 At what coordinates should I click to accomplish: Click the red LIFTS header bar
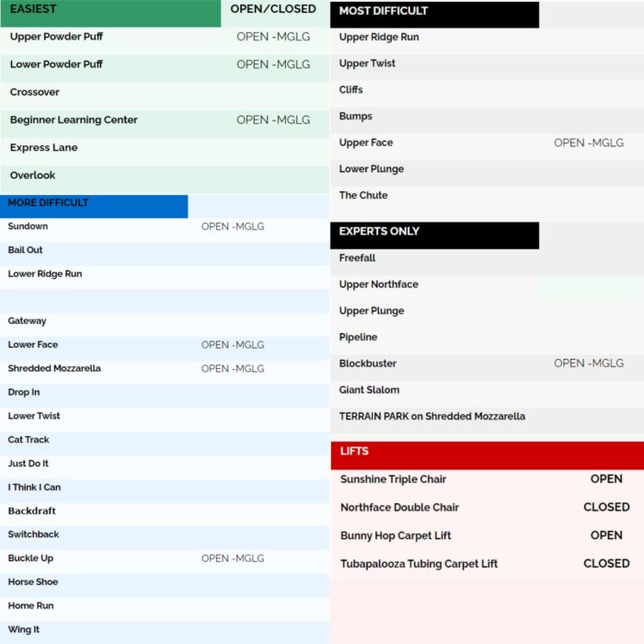(x=487, y=454)
